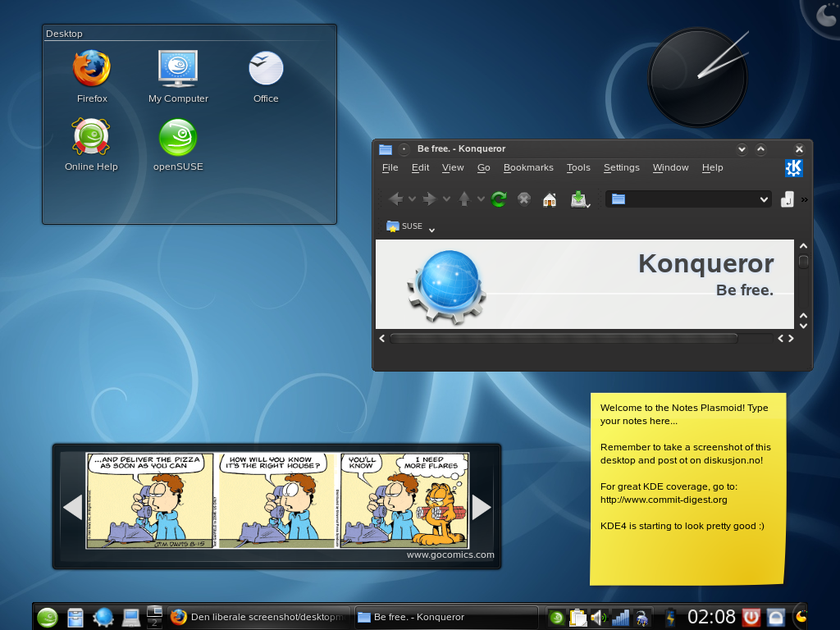Image resolution: width=840 pixels, height=630 pixels.
Task: Open the volume speaker tray icon
Action: pos(598,618)
